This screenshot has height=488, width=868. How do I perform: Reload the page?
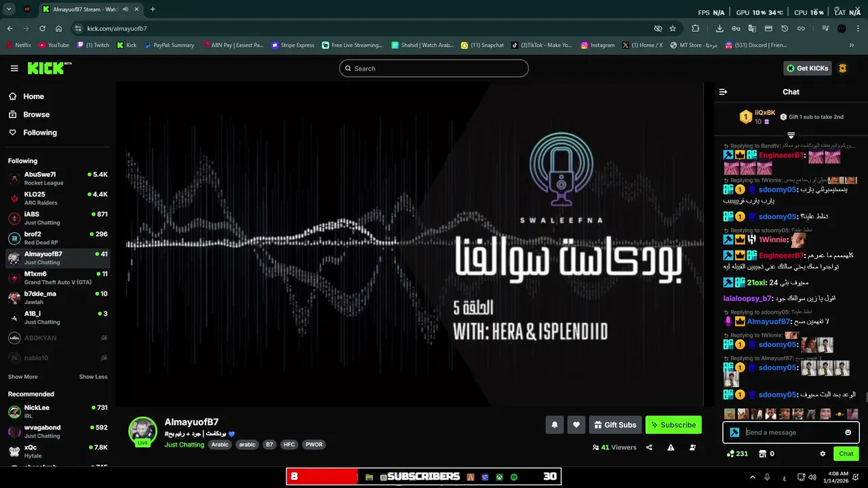[42, 28]
